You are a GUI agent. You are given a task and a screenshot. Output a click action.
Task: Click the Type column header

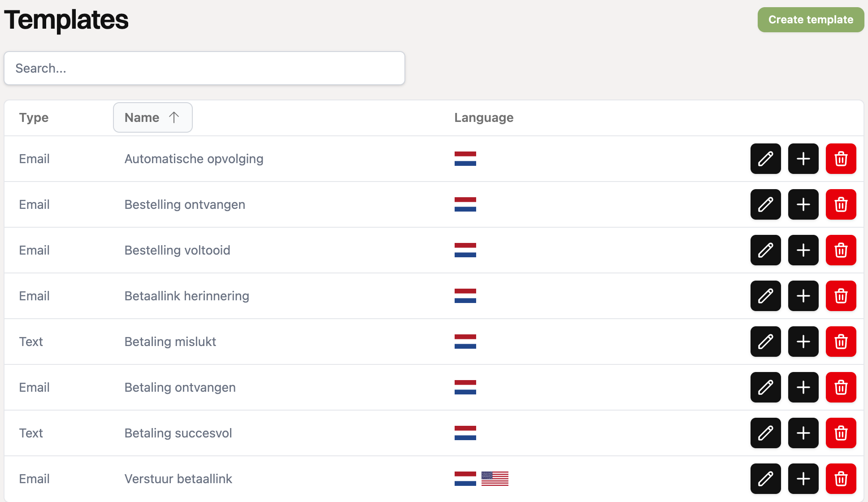coord(34,117)
